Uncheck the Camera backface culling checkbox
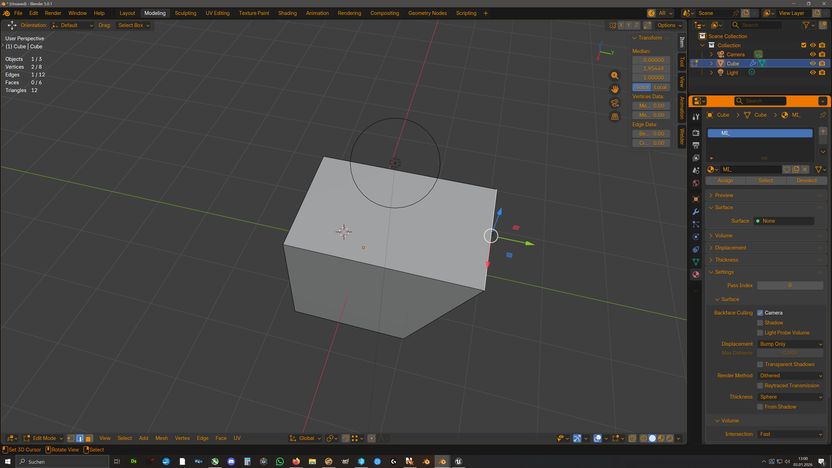 tap(760, 313)
